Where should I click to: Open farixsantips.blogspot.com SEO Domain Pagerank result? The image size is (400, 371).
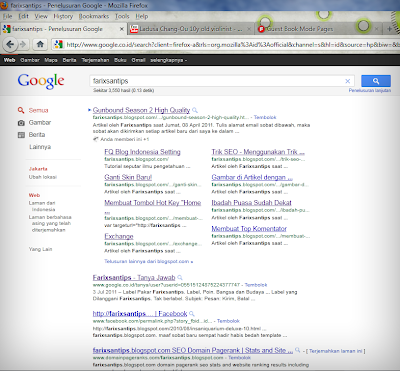point(193,350)
